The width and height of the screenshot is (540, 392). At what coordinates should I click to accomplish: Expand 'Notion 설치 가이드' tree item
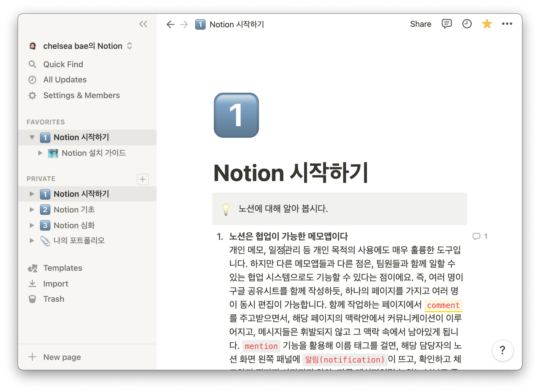pos(40,153)
